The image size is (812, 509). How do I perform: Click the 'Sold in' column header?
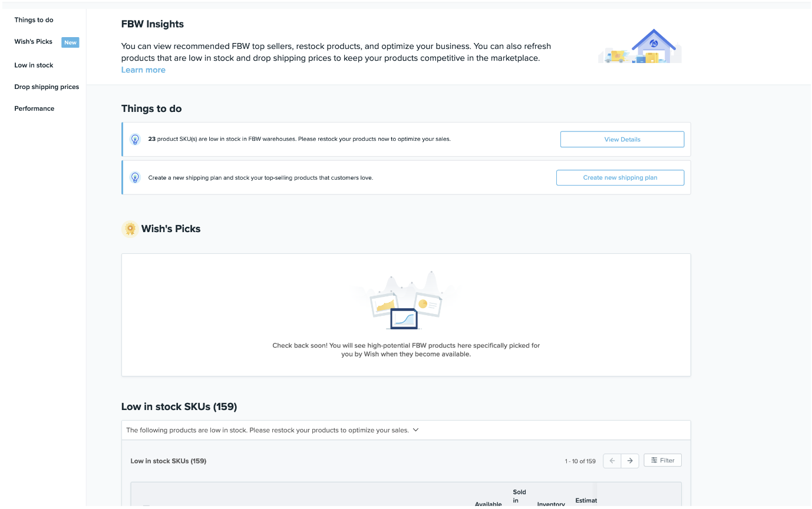[519, 496]
